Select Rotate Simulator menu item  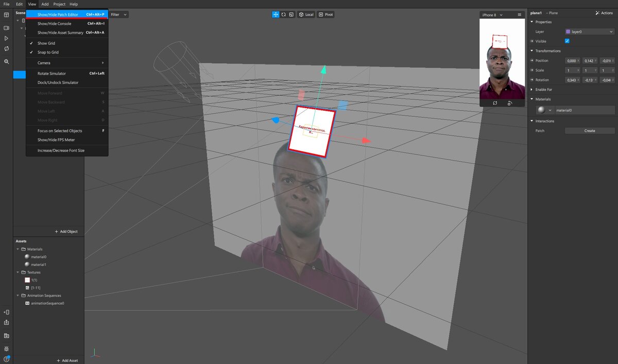(67, 74)
